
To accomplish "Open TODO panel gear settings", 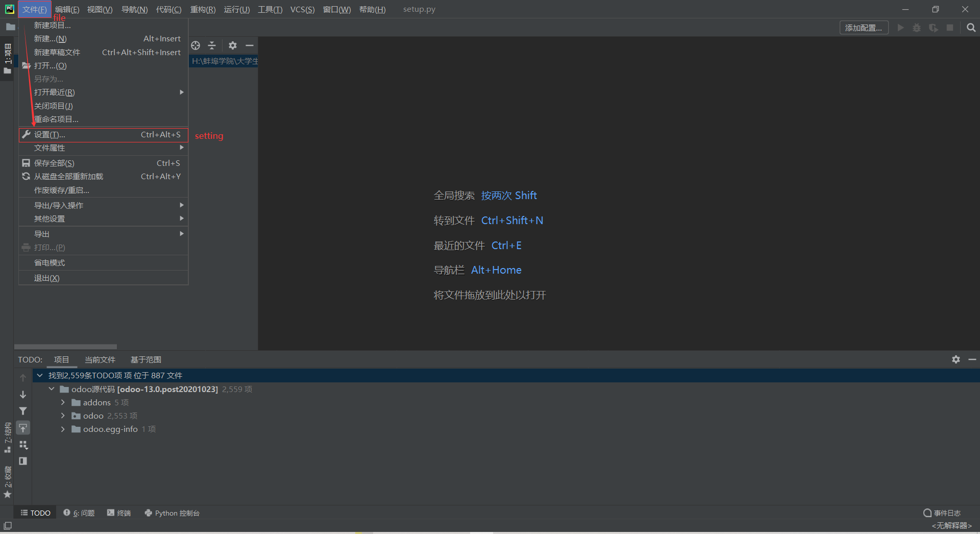I will coord(956,359).
